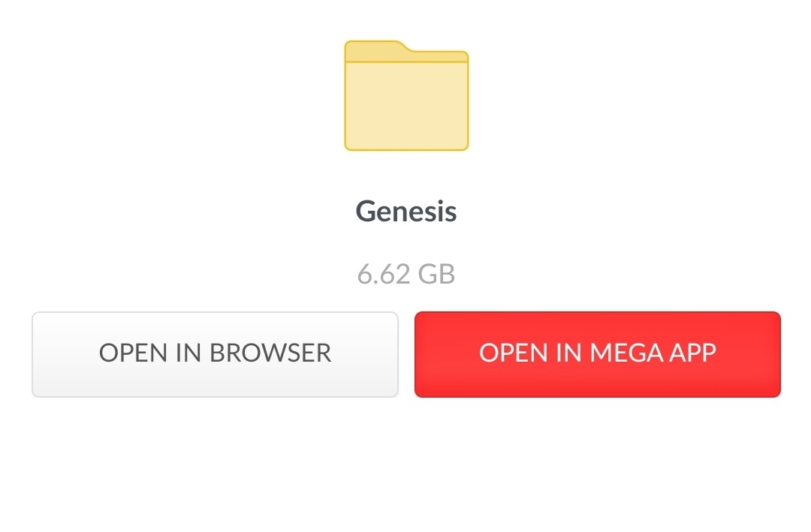This screenshot has height=532, width=811.
Task: Click the APP text in the red button
Action: [x=692, y=353]
